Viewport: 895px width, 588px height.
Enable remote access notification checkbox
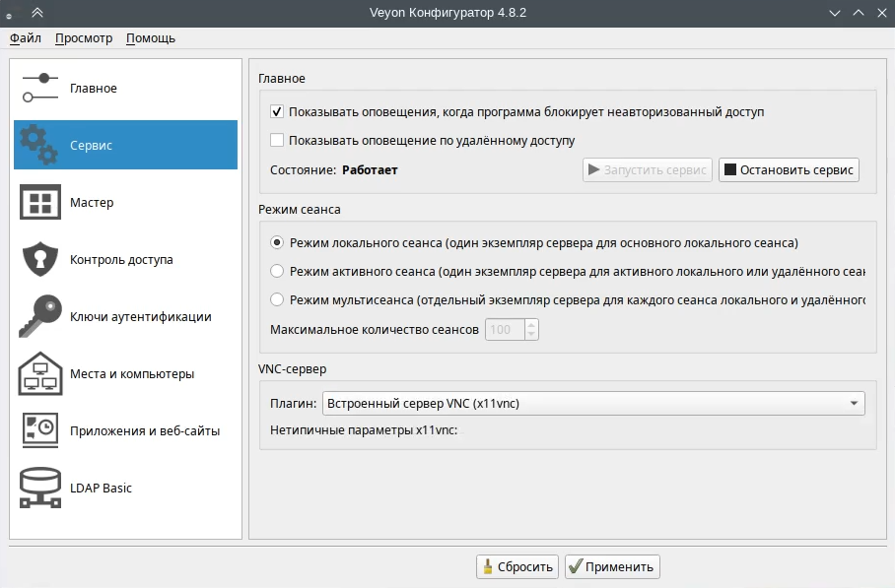coord(277,140)
